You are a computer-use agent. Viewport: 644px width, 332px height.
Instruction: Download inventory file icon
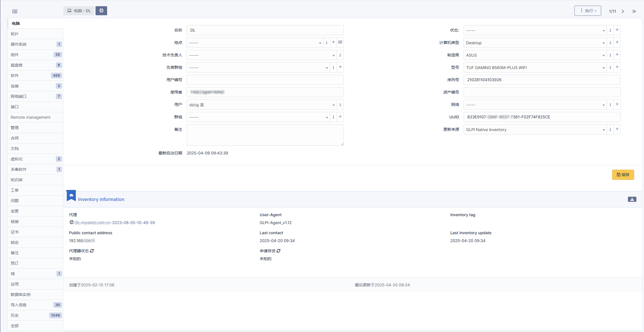[x=632, y=199]
